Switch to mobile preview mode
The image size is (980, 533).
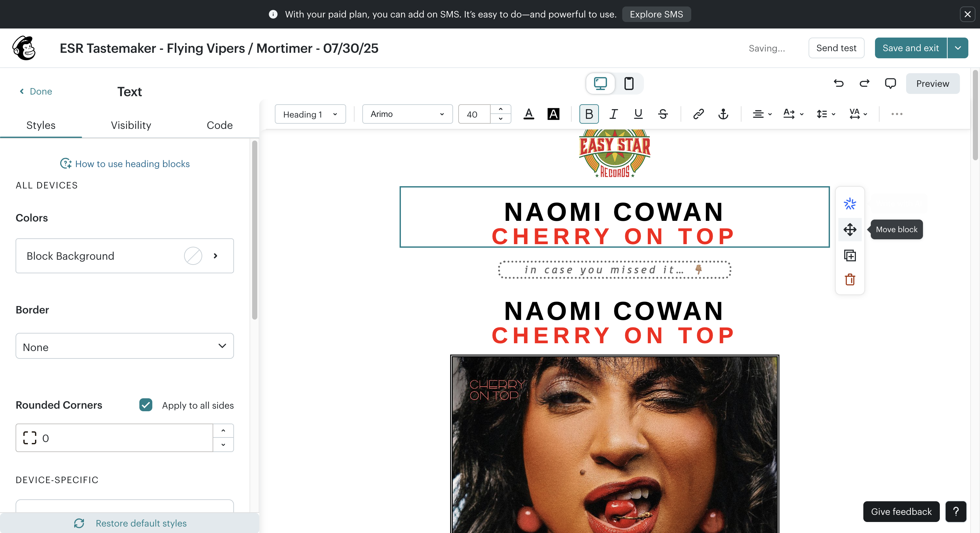pyautogui.click(x=629, y=83)
